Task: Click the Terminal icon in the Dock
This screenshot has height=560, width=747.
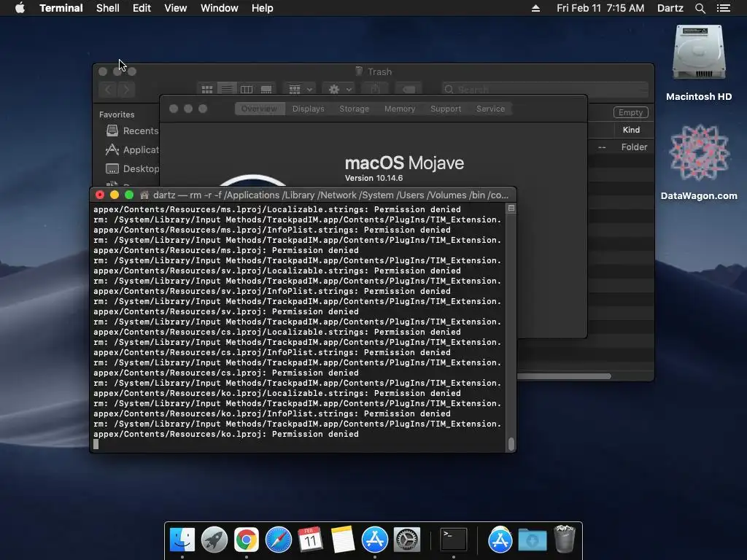Action: (453, 540)
